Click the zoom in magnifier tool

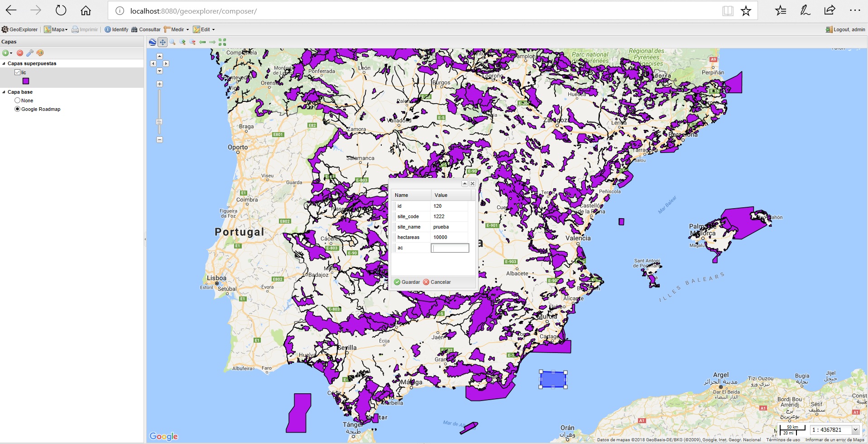[x=182, y=42]
